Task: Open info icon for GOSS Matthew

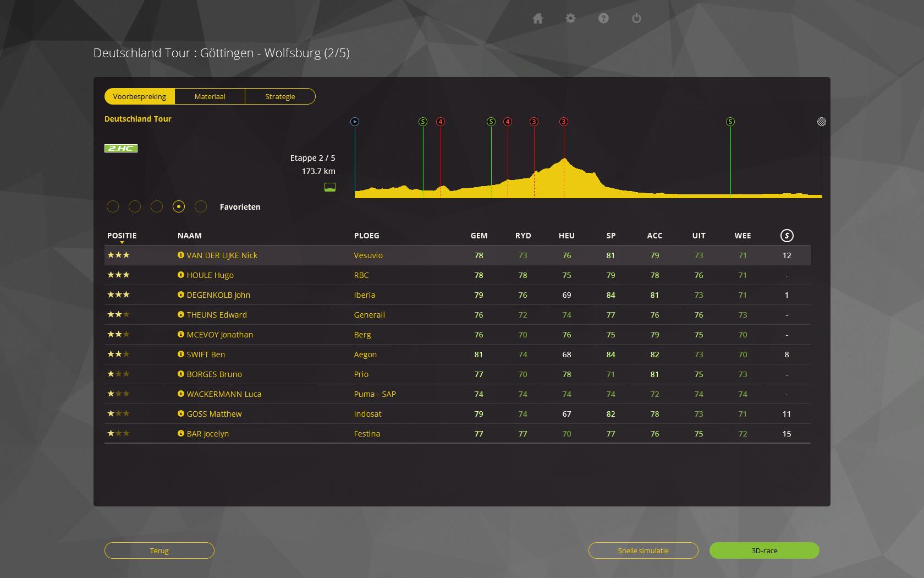Action: tap(181, 413)
